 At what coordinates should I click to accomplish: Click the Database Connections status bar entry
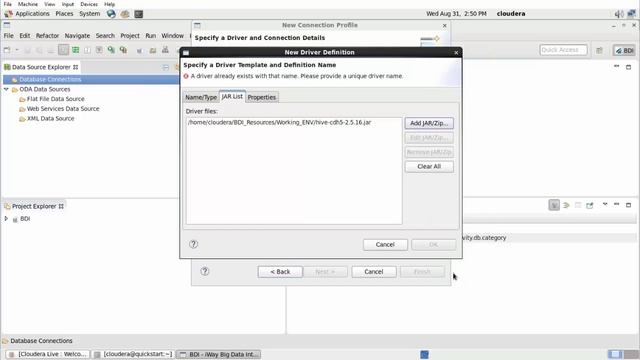pos(38,341)
